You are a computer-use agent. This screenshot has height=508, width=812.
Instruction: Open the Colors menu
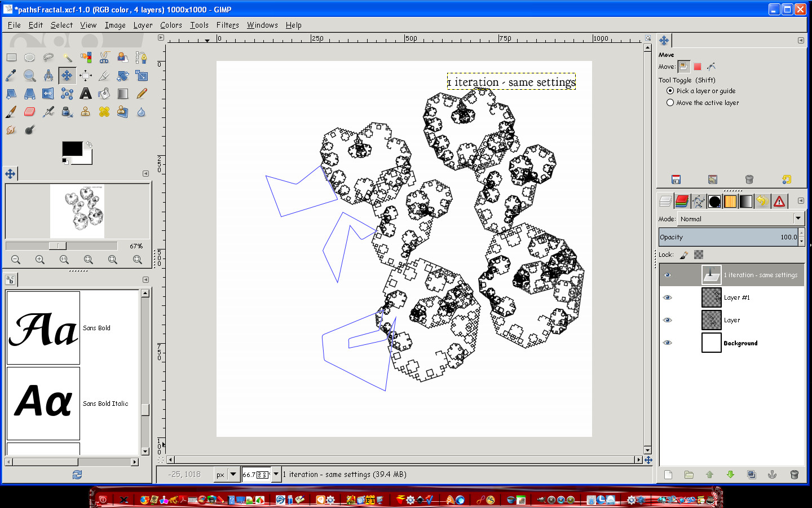tap(171, 25)
